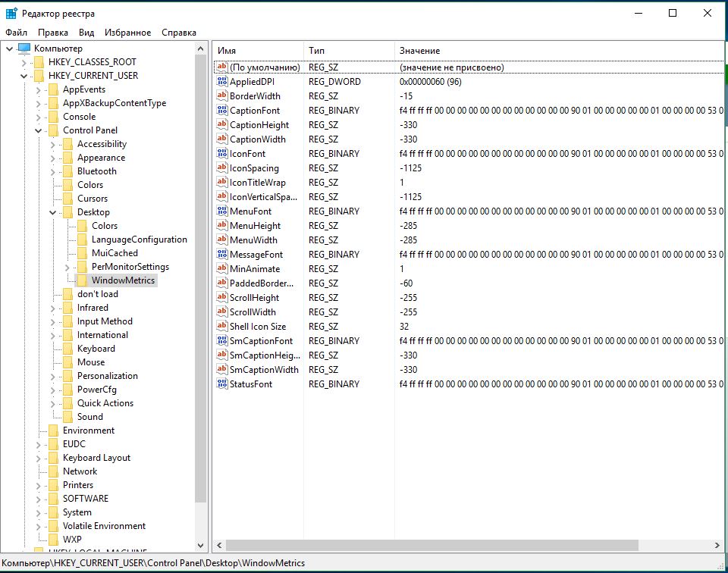
Task: Sort by the Имя column header
Action: tap(258, 50)
